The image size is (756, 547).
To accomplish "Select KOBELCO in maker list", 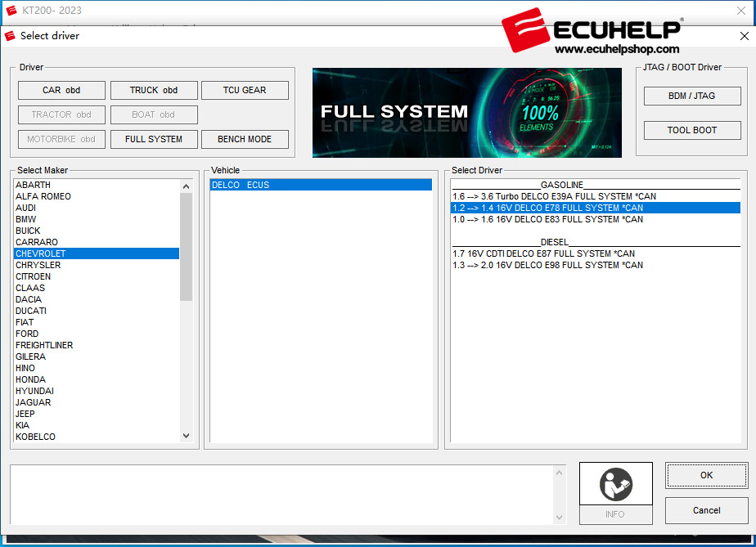I will coord(97,437).
